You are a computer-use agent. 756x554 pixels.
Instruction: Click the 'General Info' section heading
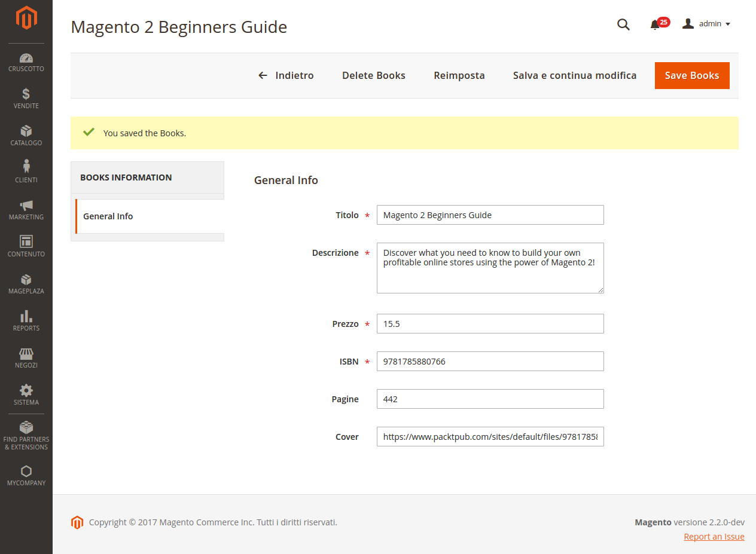point(286,180)
